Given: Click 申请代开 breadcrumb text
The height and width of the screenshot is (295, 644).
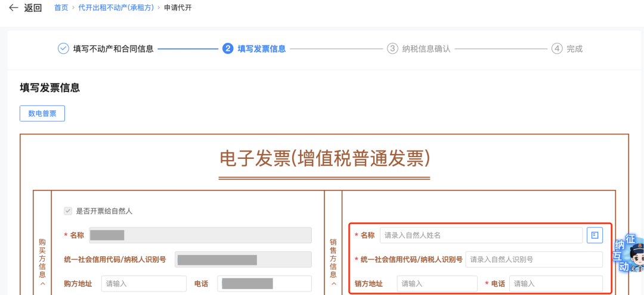Looking at the screenshot, I should pos(178,7).
